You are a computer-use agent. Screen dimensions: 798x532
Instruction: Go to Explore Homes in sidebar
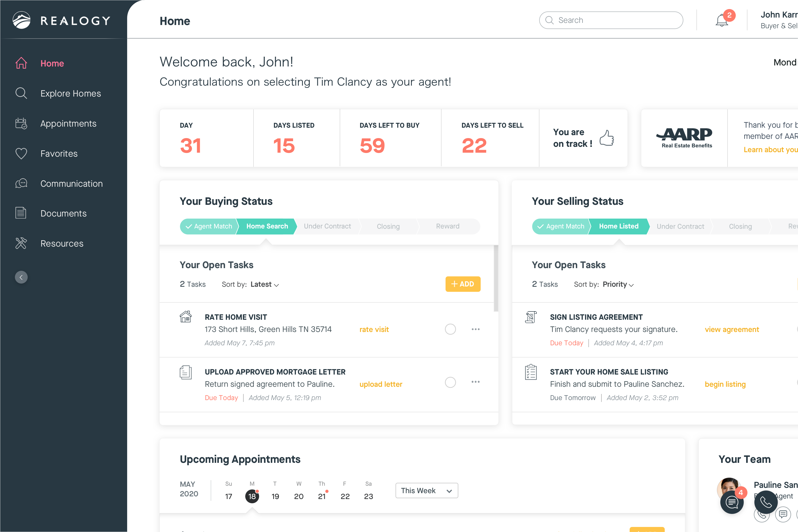[x=70, y=93]
